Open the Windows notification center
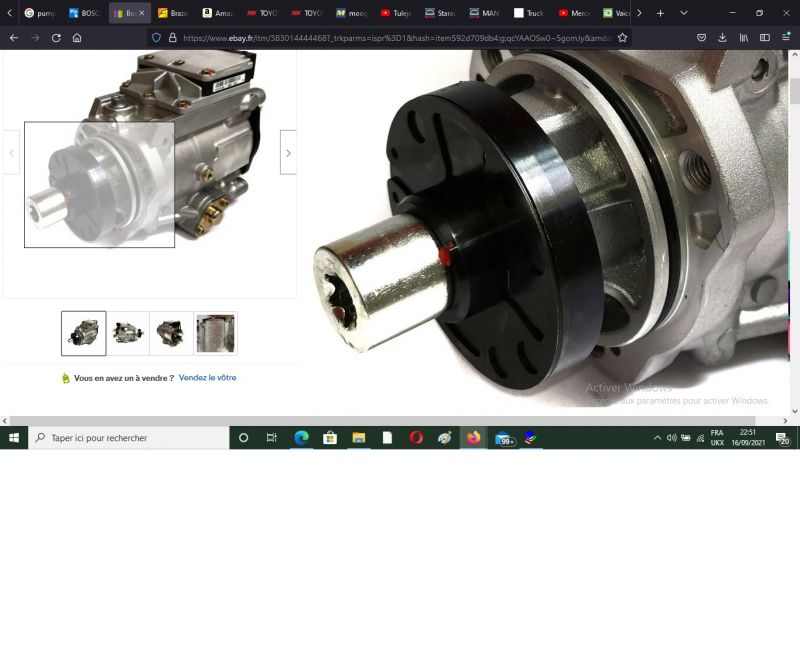The height and width of the screenshot is (660, 800). [783, 438]
